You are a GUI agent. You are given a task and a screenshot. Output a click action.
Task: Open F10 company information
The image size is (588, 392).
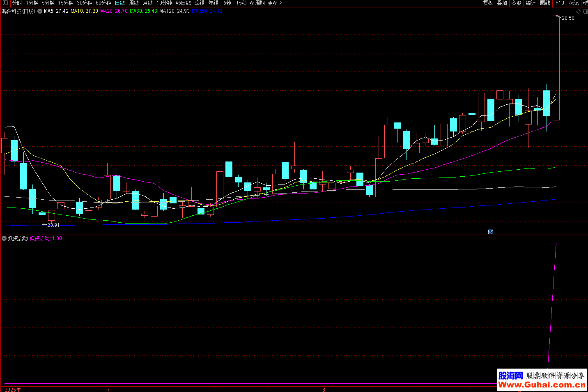560,3
